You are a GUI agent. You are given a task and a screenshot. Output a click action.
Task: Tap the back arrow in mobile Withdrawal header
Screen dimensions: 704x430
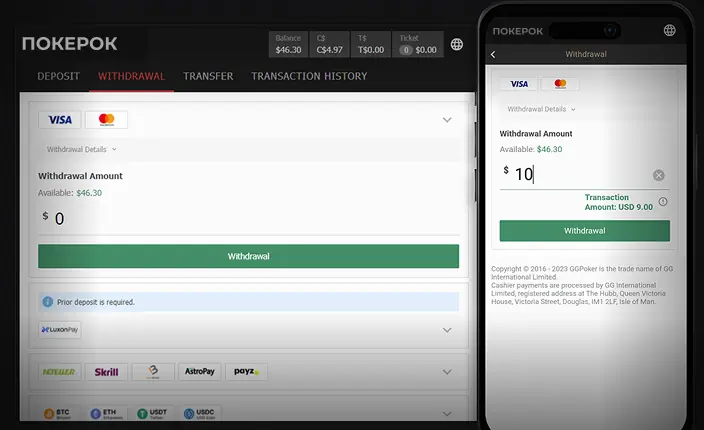493,54
